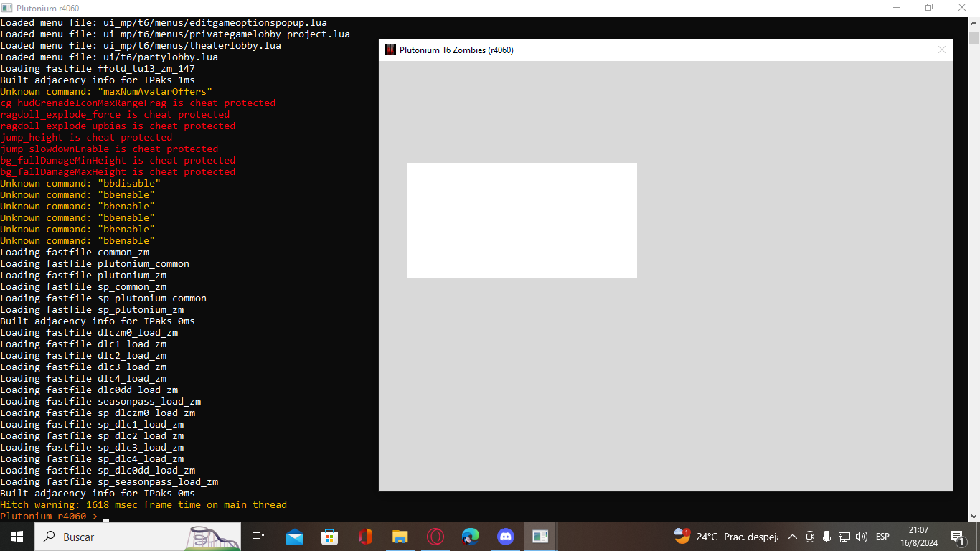Click the "Plutonium r4060 >" console prompt line

click(49, 517)
